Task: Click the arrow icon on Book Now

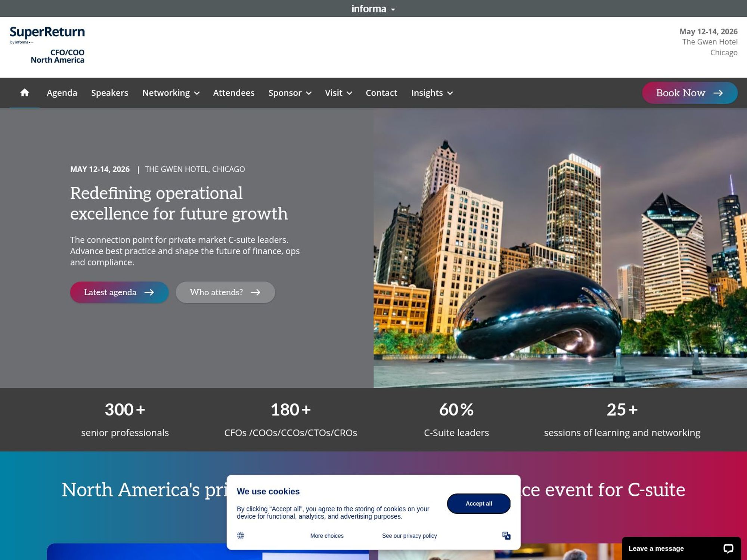Action: pos(719,93)
